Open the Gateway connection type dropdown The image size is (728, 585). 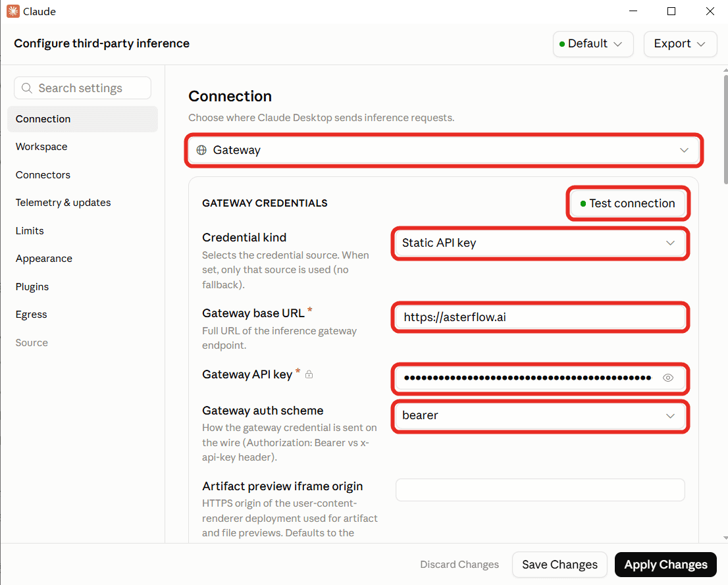pyautogui.click(x=444, y=150)
